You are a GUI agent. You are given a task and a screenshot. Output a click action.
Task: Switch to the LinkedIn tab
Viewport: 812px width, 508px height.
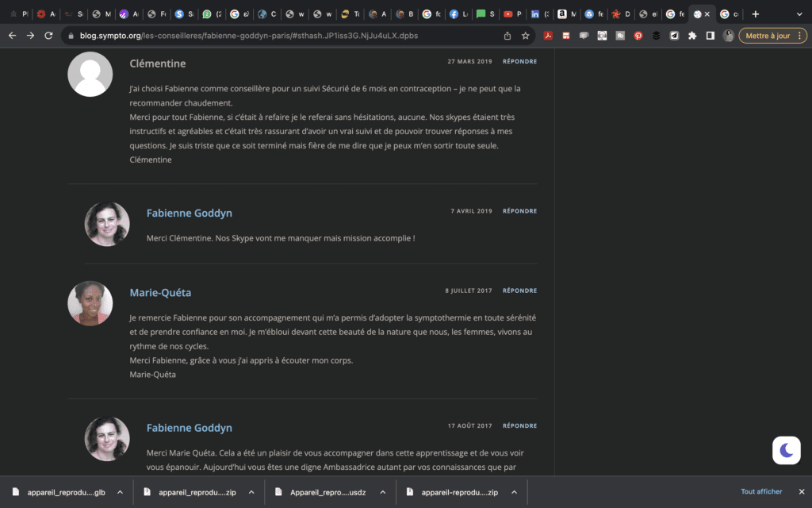pos(535,14)
